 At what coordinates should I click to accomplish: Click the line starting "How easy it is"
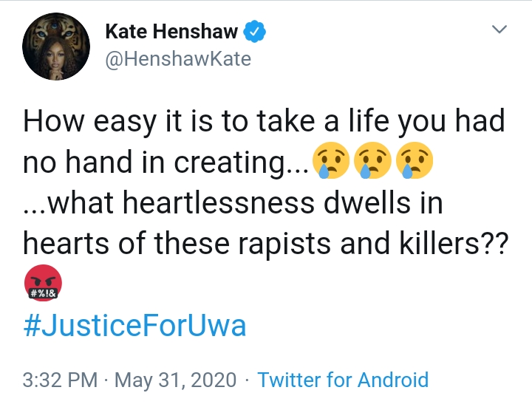264,122
